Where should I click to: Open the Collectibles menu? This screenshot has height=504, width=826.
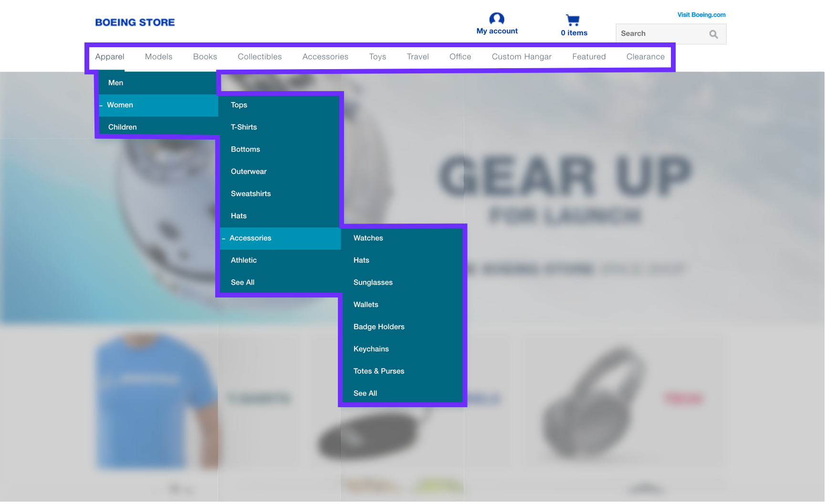pyautogui.click(x=260, y=57)
